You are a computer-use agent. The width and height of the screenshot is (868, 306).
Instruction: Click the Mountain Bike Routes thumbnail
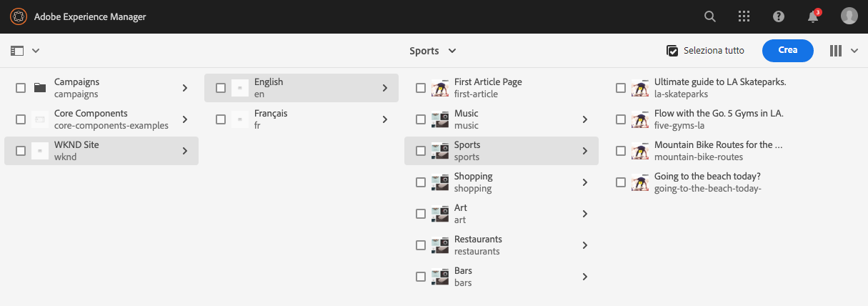pyautogui.click(x=640, y=151)
